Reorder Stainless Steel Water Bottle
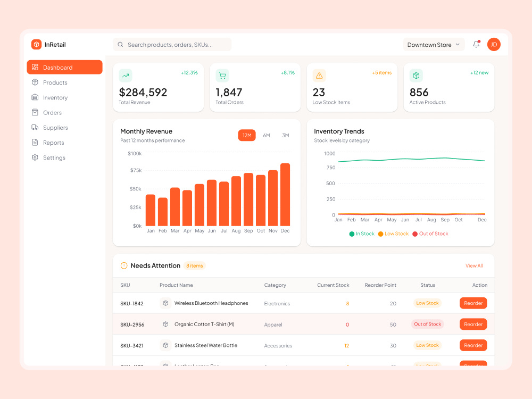Screen dimensions: 532x399 tap(473, 345)
